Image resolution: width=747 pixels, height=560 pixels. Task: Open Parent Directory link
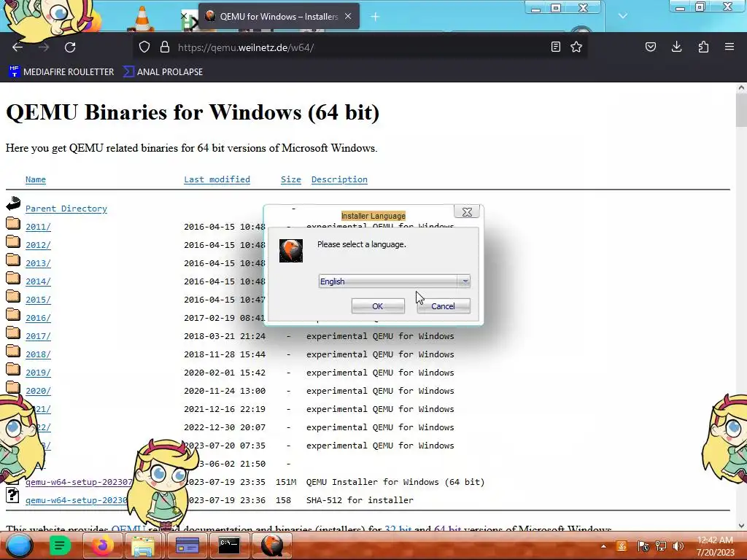coord(66,209)
